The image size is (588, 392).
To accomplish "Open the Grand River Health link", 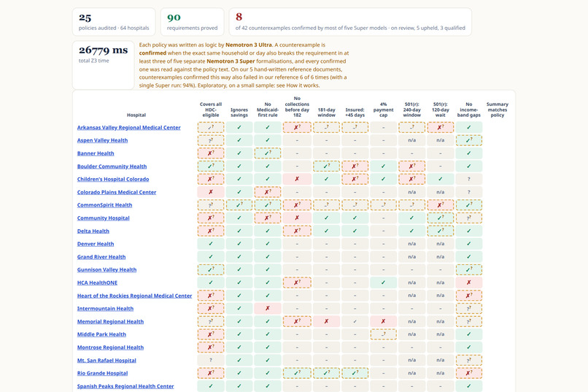I will [101, 257].
